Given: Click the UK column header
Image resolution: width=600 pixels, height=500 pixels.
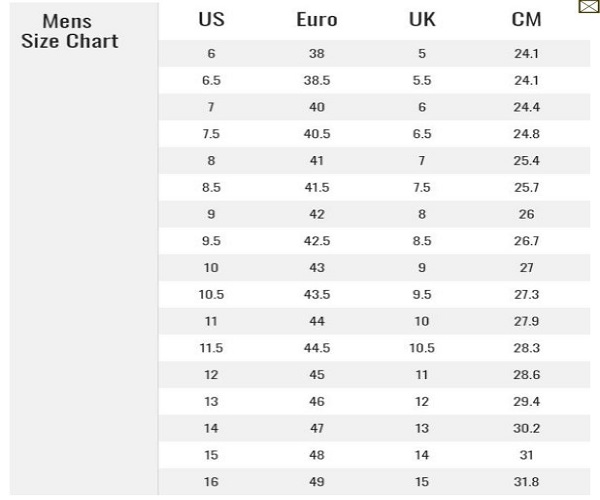Looking at the screenshot, I should [x=422, y=22].
